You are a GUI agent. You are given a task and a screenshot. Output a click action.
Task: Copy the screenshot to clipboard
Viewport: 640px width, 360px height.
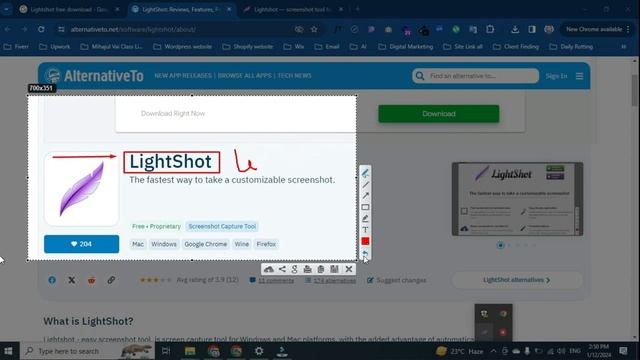[x=321, y=269]
